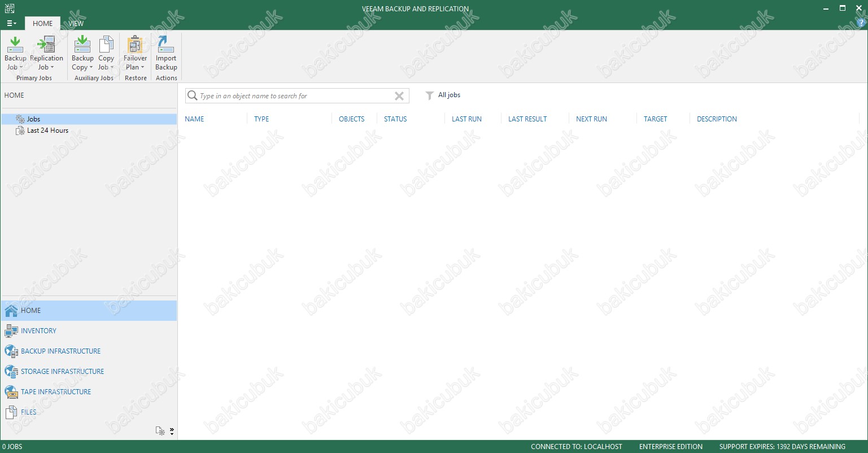Minimize the Veeam window
Screen dimensions: 868x453
click(x=826, y=8)
